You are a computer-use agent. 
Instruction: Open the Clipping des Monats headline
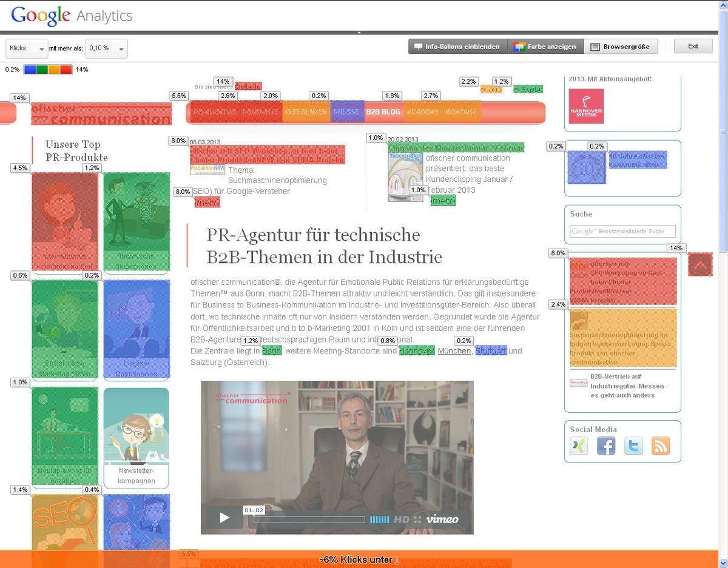tap(456, 147)
